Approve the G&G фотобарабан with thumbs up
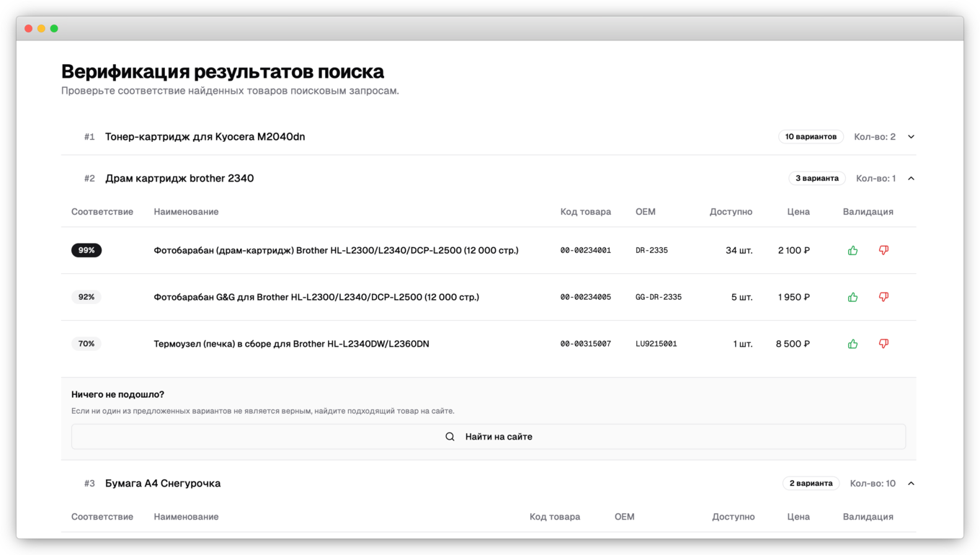The width and height of the screenshot is (980, 555). (852, 296)
